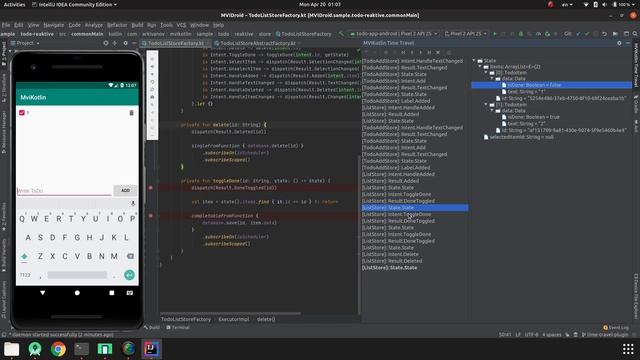Image resolution: width=640 pixels, height=360 pixels.
Task: Open Project panel gear settings
Action: coord(125,43)
